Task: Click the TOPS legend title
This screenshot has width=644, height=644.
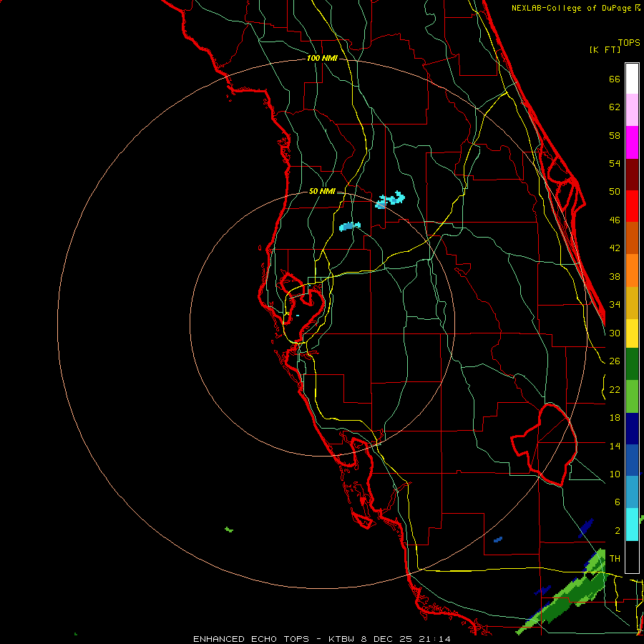Action: tap(629, 42)
